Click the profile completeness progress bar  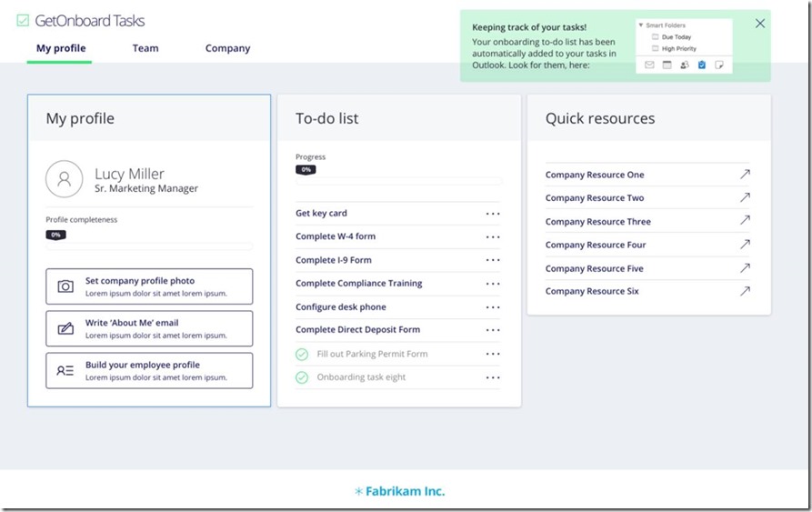point(149,246)
